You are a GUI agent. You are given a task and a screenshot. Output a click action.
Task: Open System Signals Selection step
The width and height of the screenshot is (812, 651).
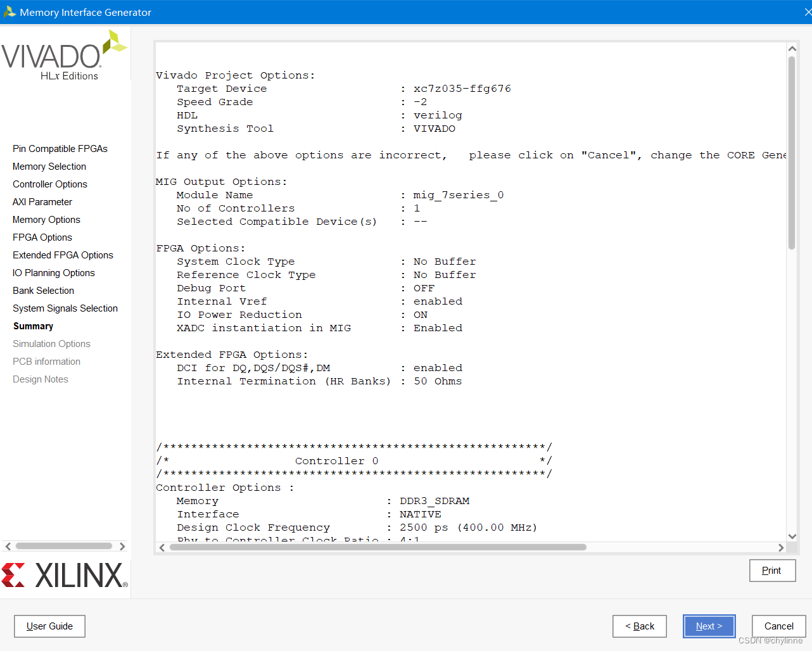(65, 308)
